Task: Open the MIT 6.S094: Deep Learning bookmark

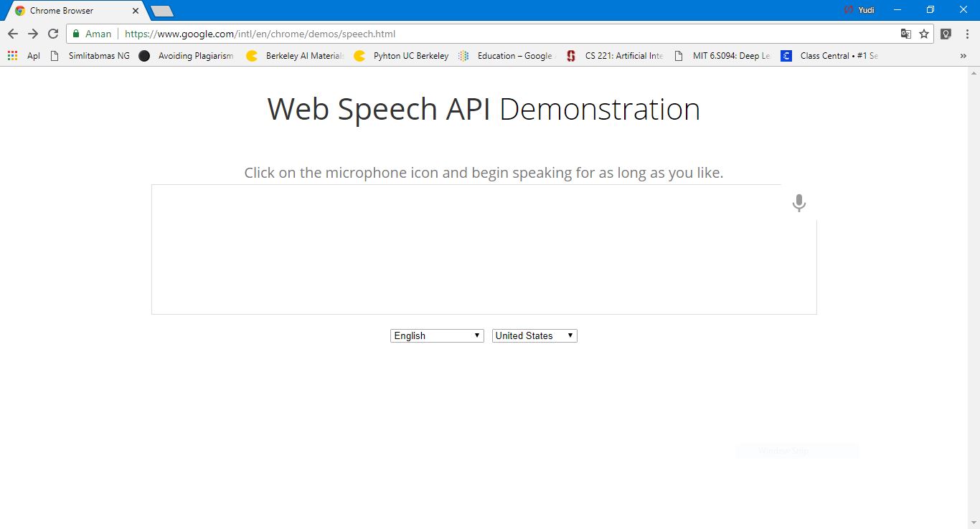Action: click(x=722, y=55)
